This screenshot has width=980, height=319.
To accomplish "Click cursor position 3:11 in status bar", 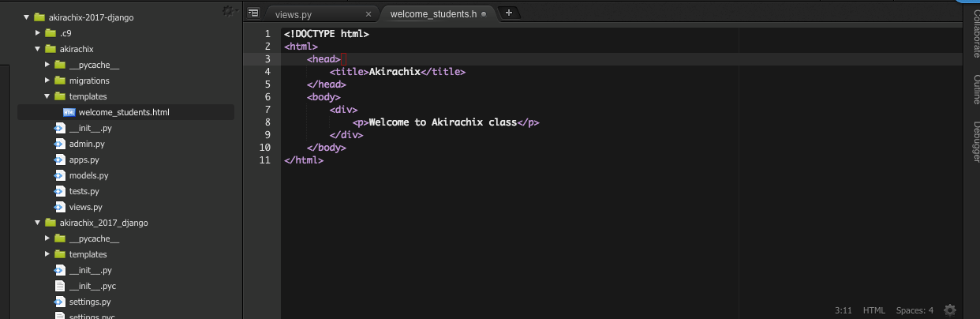I will pyautogui.click(x=843, y=310).
